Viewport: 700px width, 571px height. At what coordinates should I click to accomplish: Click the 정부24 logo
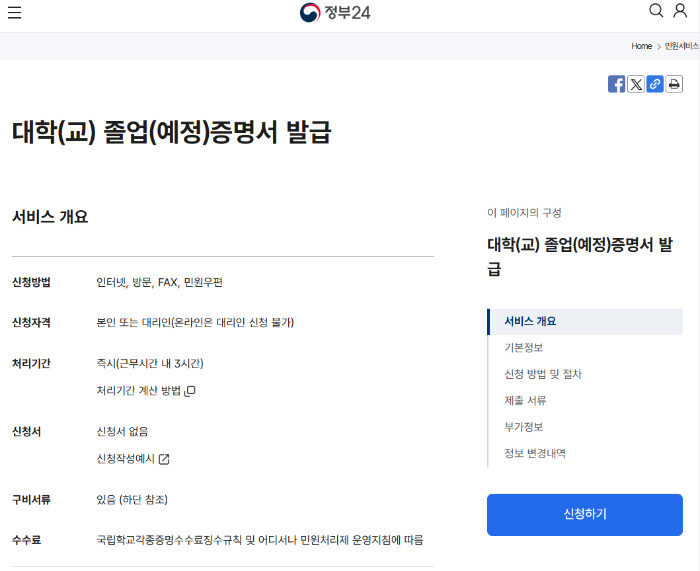coord(335,13)
